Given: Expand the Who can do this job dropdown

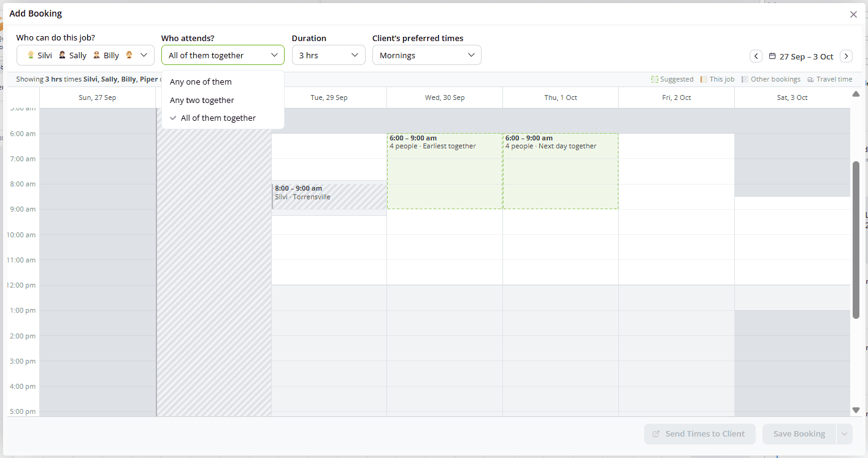Looking at the screenshot, I should click(x=144, y=55).
